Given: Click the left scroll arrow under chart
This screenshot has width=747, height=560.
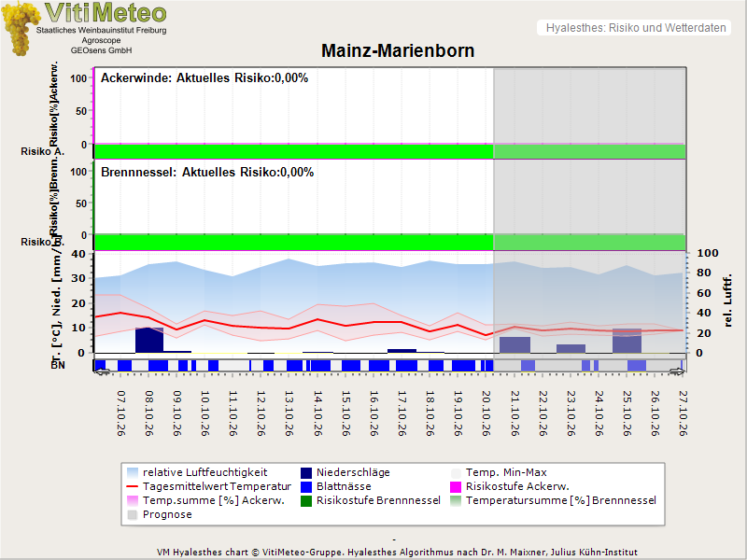Looking at the screenshot, I should tap(102, 371).
